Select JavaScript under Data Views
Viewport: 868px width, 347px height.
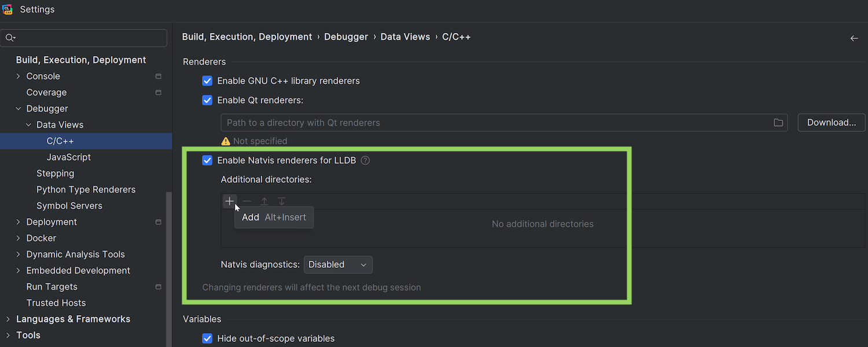click(69, 157)
